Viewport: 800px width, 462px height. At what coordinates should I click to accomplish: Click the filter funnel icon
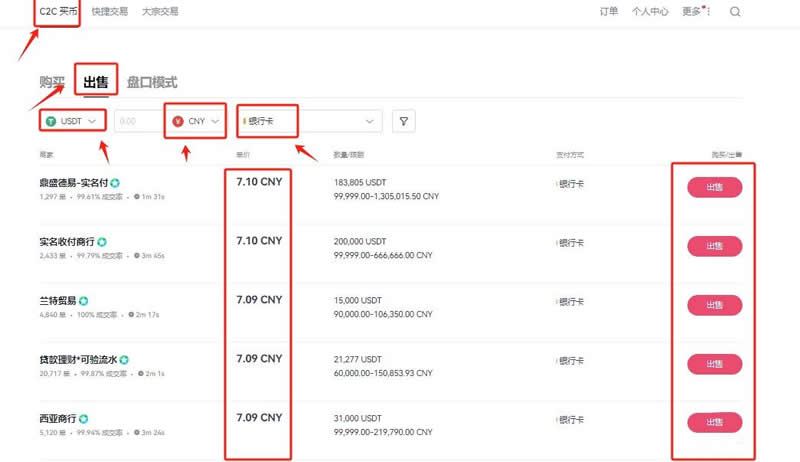coord(404,121)
